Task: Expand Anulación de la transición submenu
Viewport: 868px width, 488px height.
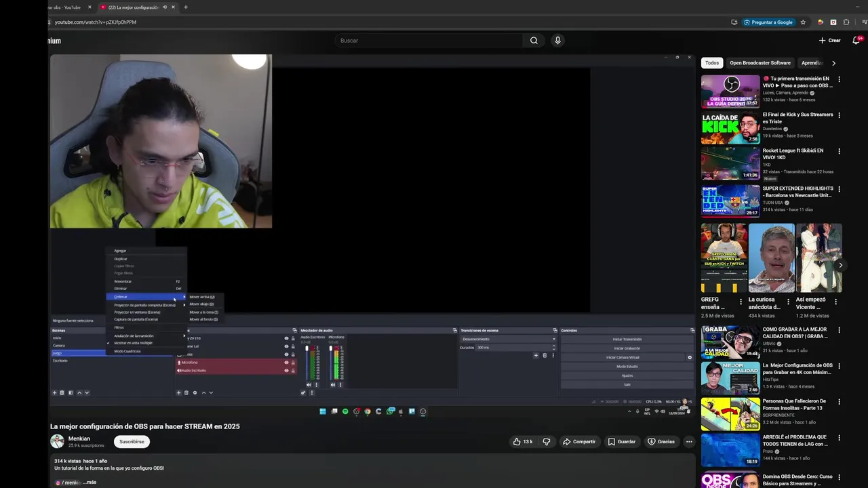Action: 146,335
